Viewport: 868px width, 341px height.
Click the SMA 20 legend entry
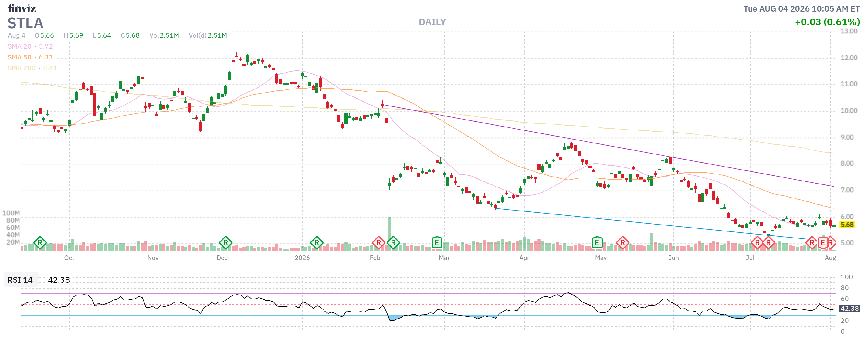(30, 46)
